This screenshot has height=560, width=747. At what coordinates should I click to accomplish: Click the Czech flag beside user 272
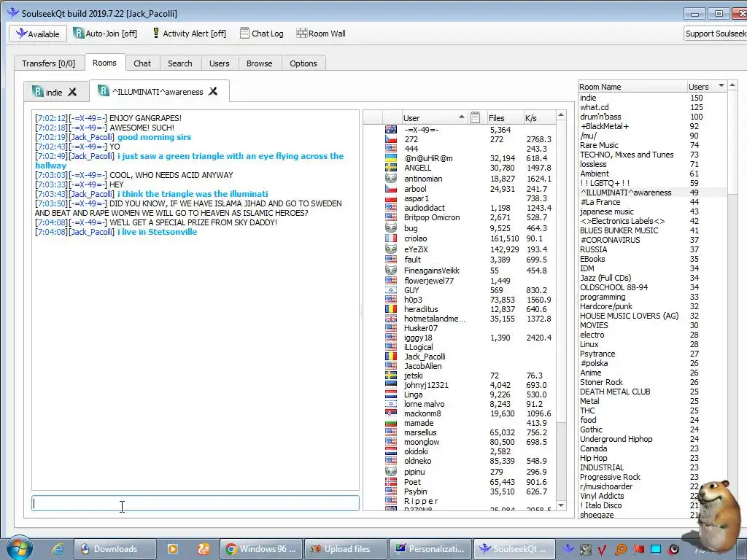pos(391,139)
